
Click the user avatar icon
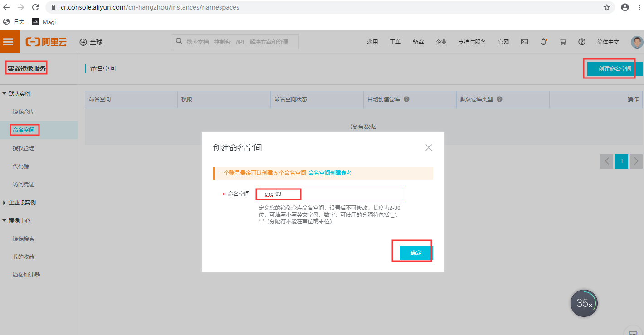pos(637,41)
